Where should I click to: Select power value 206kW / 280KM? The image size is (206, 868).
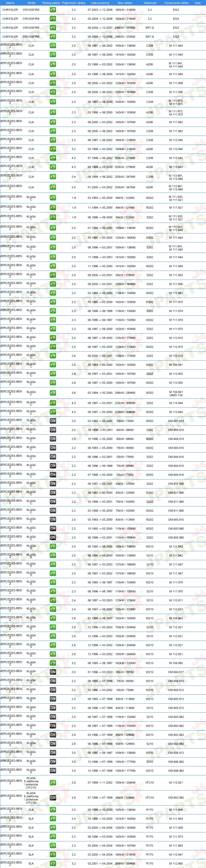125,393
